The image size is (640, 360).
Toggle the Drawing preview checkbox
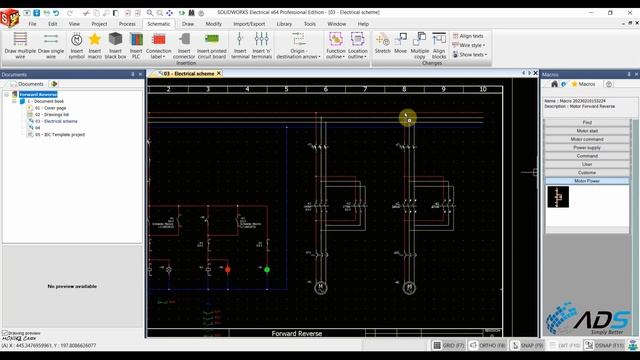(x=5, y=333)
